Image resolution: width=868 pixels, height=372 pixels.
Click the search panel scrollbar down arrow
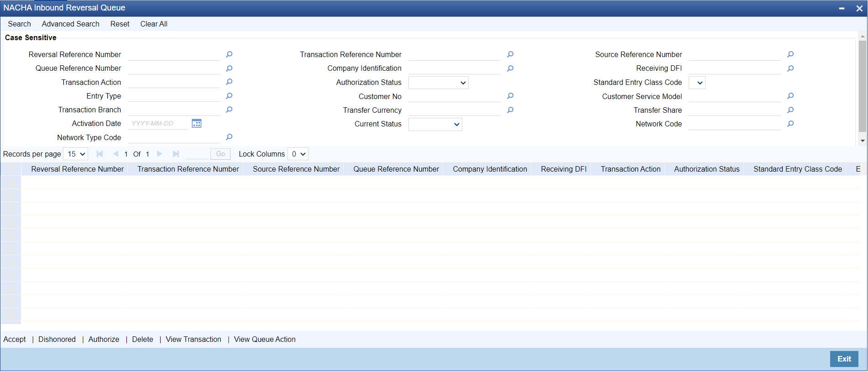tap(863, 141)
